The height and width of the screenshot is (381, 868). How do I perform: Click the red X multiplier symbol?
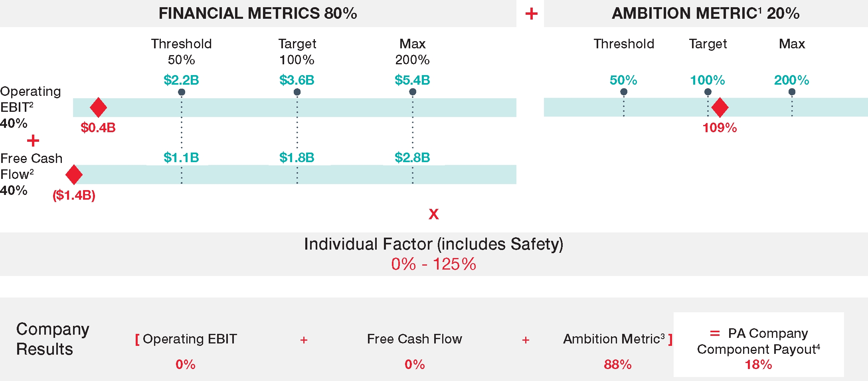434,214
